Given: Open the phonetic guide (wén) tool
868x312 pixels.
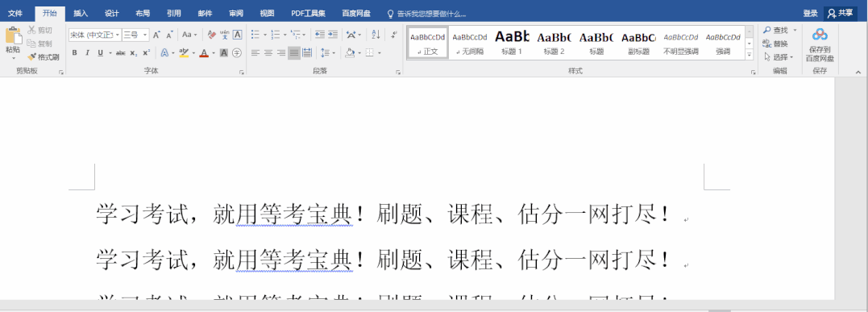Looking at the screenshot, I should [x=224, y=35].
